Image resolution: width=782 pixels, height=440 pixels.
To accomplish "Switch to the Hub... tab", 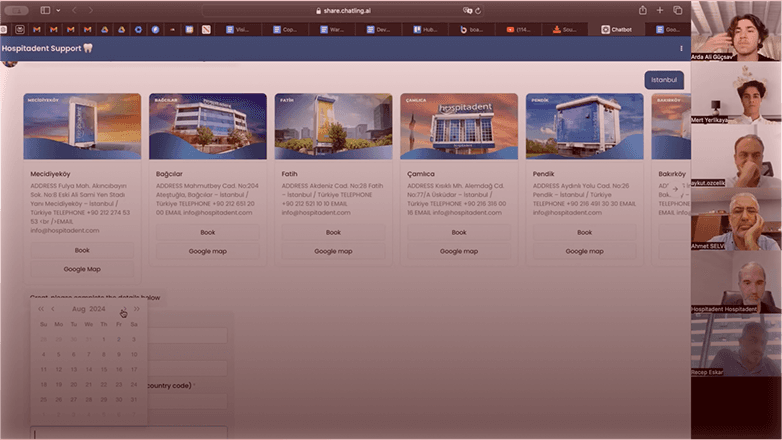I will (425, 29).
